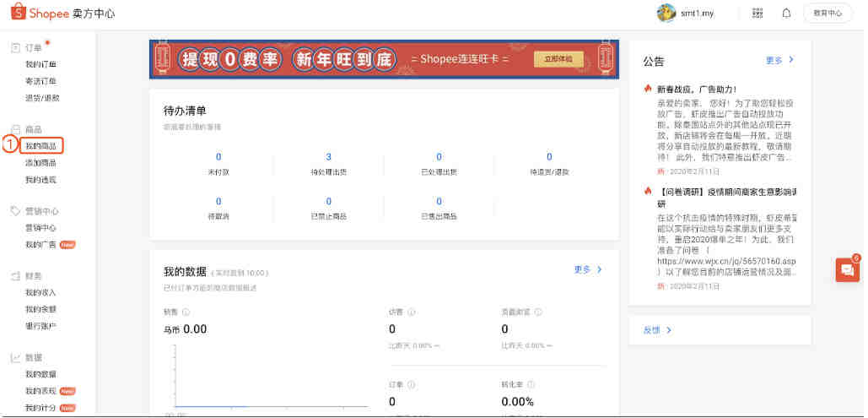Open the apps grid icon
The image size is (868, 418).
pyautogui.click(x=757, y=14)
